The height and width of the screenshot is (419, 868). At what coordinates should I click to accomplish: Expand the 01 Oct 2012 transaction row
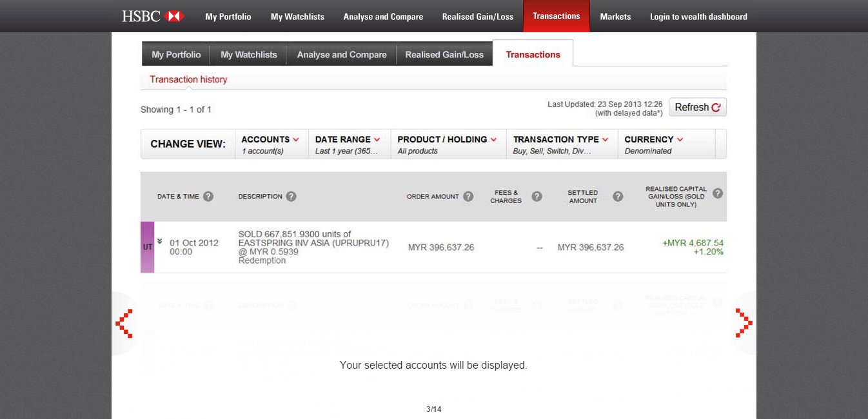(160, 242)
